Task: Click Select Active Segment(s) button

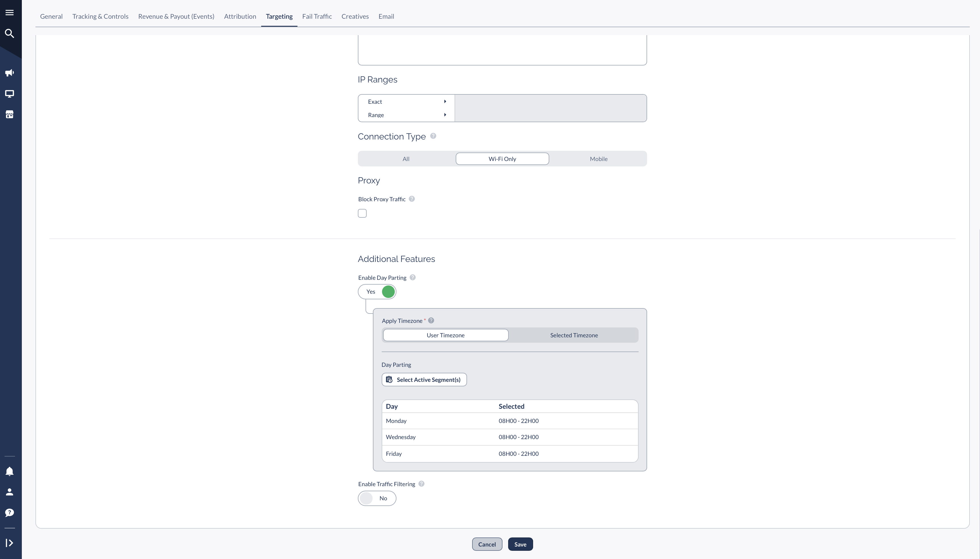Action: point(424,380)
